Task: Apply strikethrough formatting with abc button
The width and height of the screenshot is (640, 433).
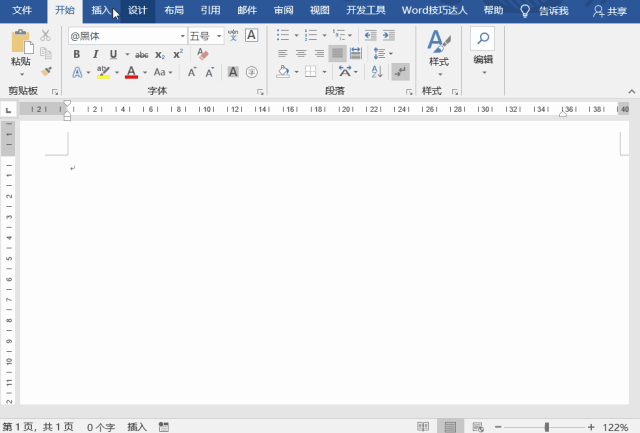Action: 141,54
